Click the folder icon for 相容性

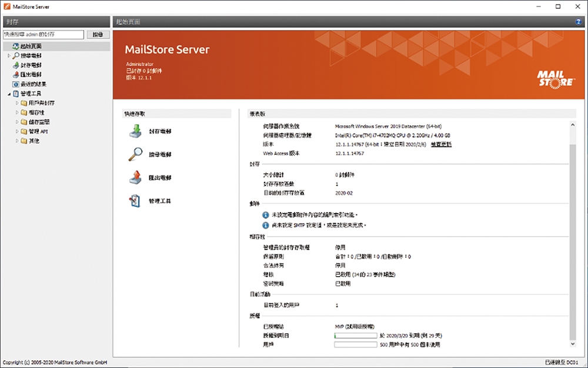tap(24, 112)
